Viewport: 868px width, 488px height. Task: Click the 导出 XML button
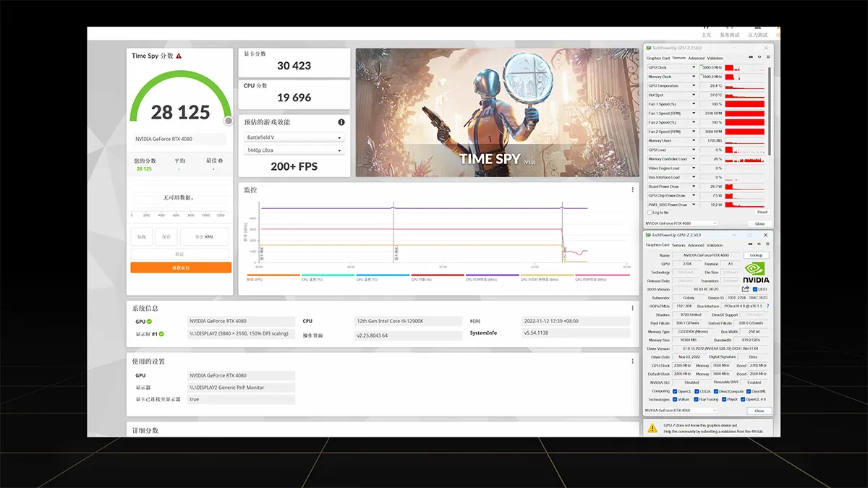point(205,236)
